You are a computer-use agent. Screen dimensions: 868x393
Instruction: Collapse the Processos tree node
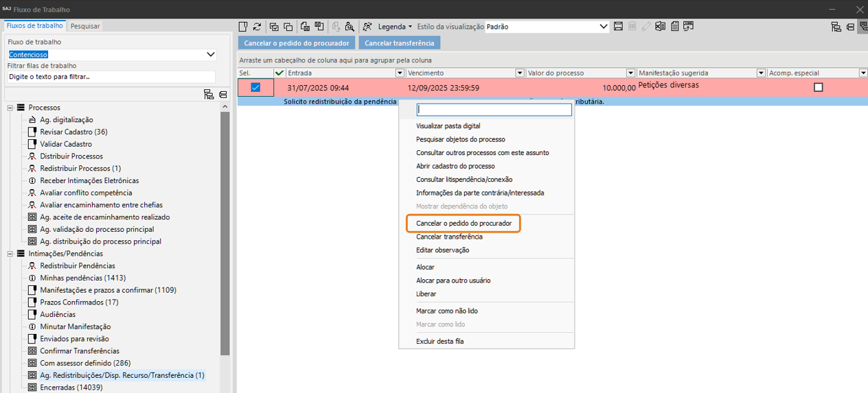pos(11,108)
